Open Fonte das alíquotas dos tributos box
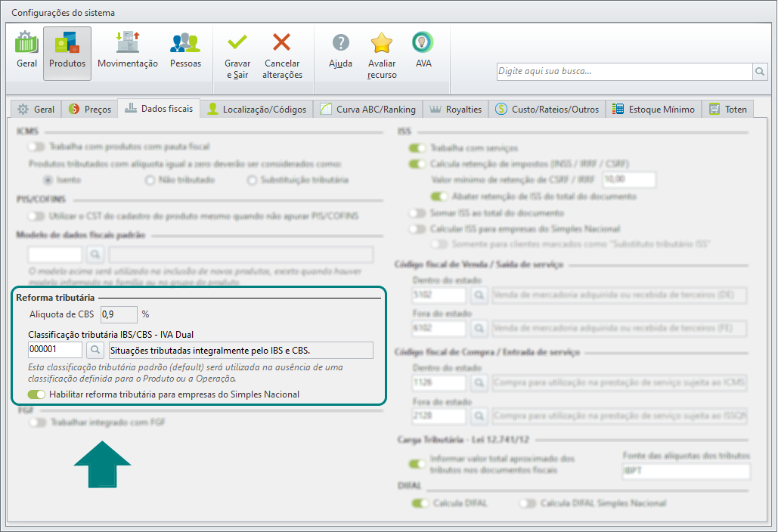Image resolution: width=778 pixels, height=532 pixels. pos(687,471)
